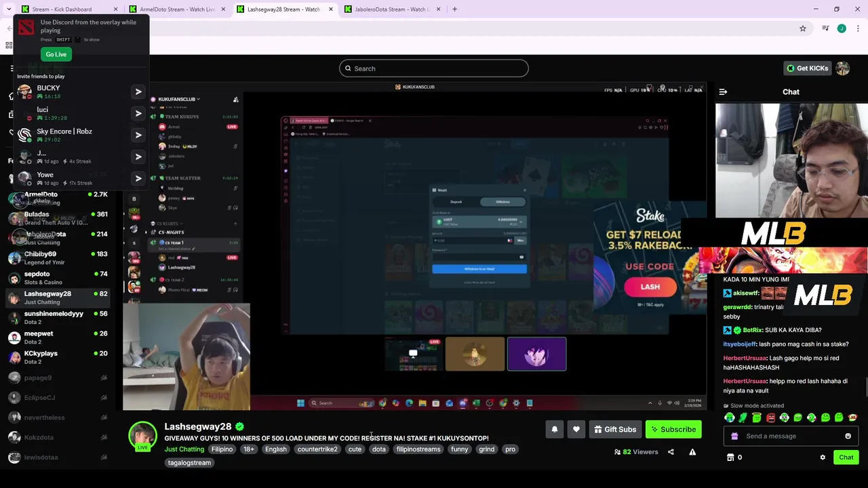The width and height of the screenshot is (868, 488).
Task: Open the Chrome three-dot menu
Action: tap(858, 28)
